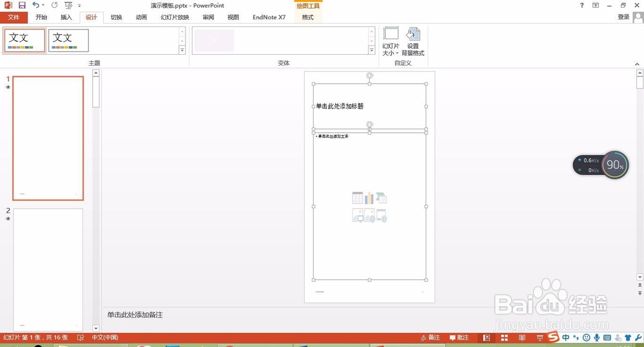Click the 中文(中国) language indicator

tap(105, 337)
